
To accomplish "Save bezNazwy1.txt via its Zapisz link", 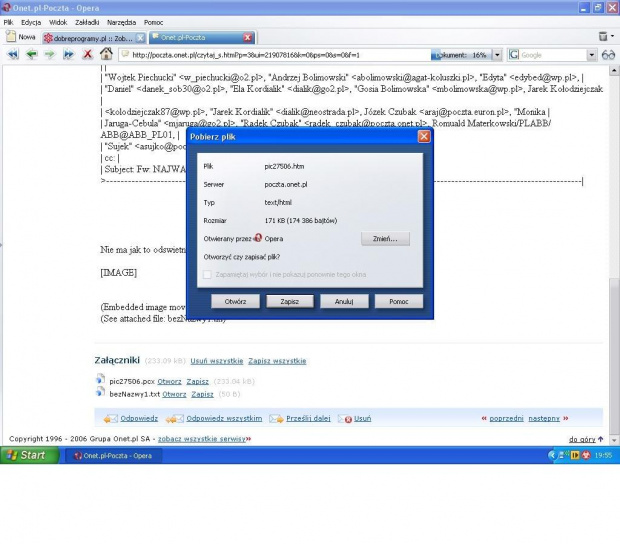I will [x=202, y=394].
